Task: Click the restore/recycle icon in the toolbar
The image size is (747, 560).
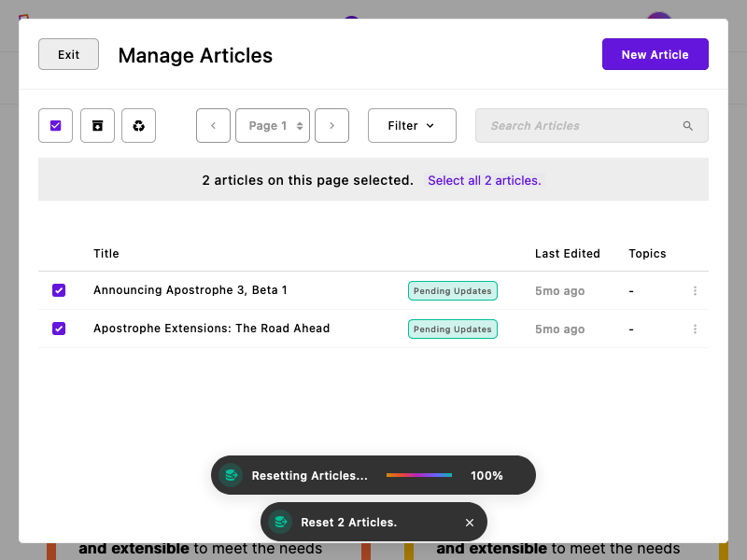Action: 138,125
